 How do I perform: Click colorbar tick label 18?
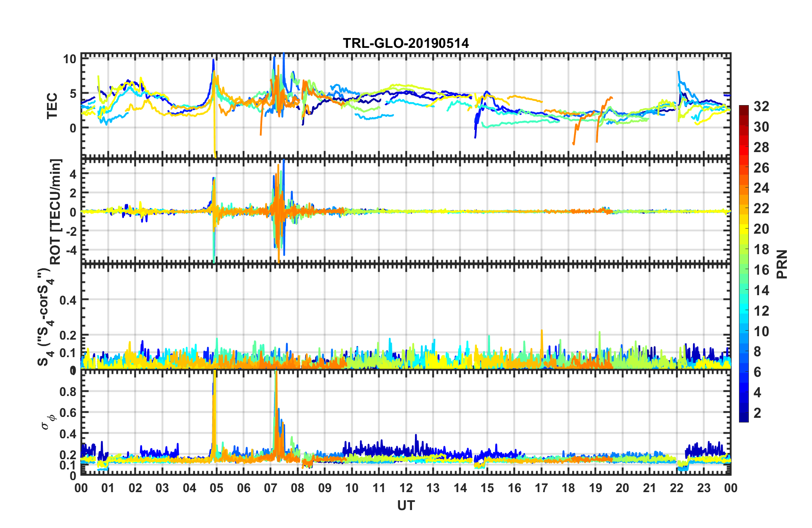pos(761,249)
